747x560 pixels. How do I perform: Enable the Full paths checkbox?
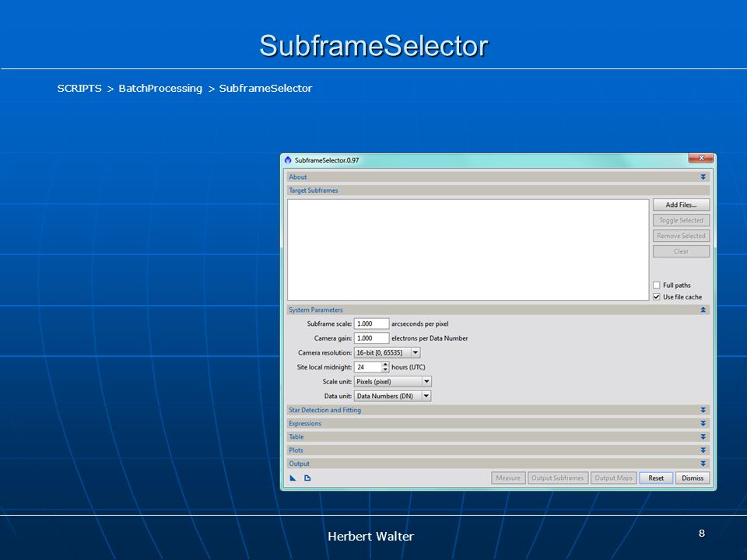click(x=657, y=285)
